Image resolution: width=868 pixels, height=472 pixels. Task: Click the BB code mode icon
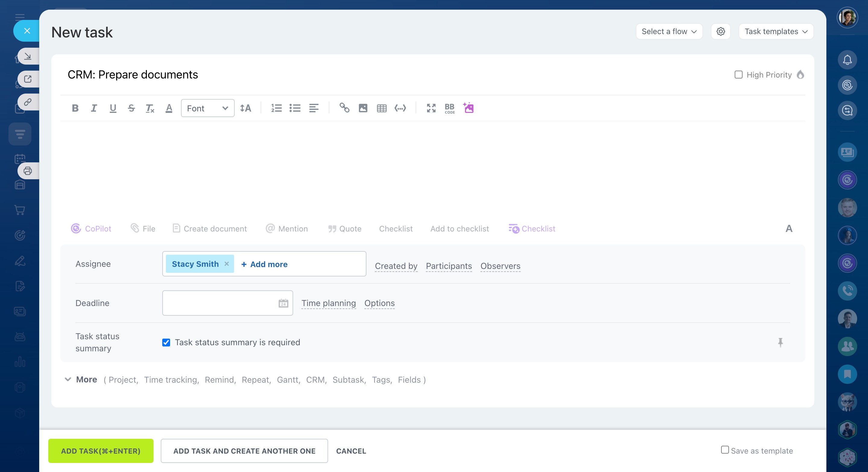tap(449, 108)
